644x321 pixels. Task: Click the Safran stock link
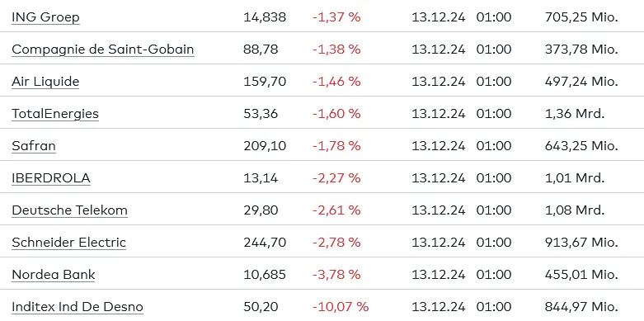click(x=34, y=146)
